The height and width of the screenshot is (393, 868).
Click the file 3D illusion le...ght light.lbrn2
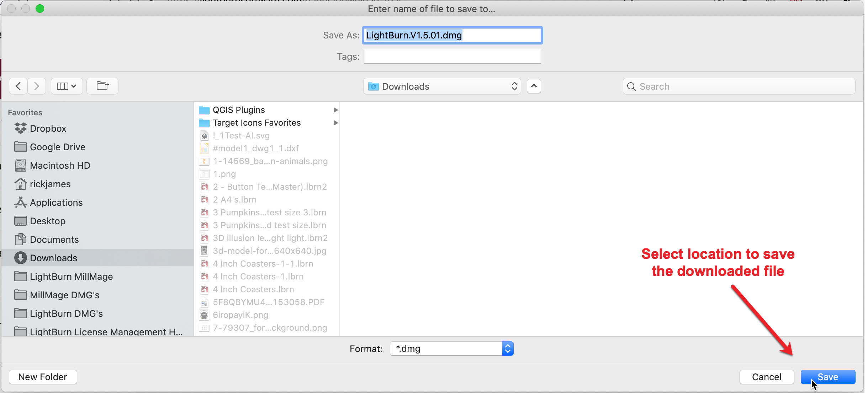(x=267, y=238)
